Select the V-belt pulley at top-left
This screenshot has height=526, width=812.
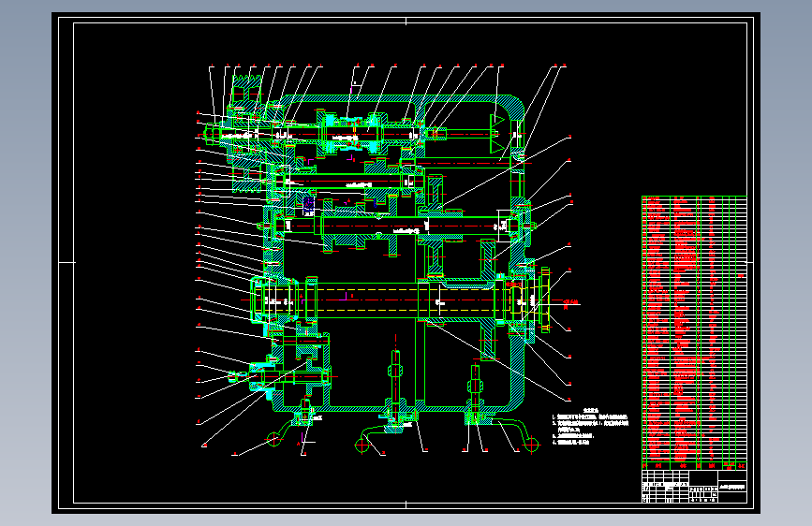pyautogui.click(x=247, y=134)
